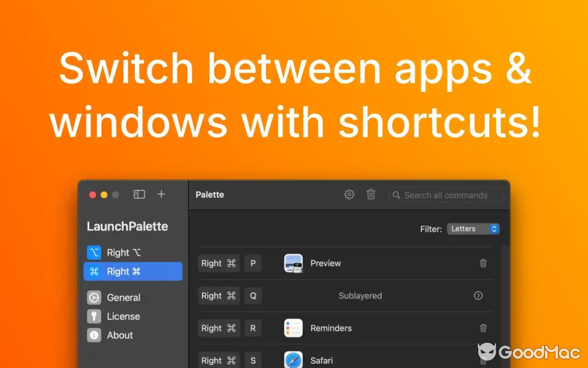The width and height of the screenshot is (588, 368).
Task: Expand the Sublayered shortcut row
Action: pyautogui.click(x=478, y=296)
